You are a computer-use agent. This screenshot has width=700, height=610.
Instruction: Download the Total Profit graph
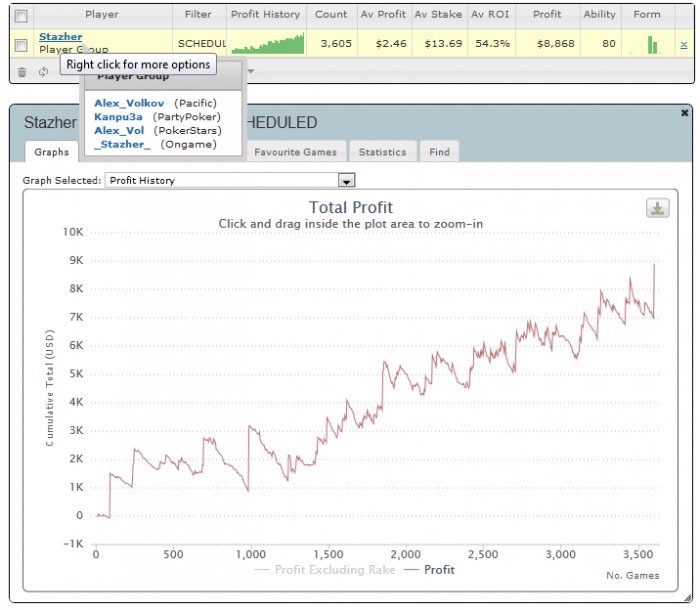(x=657, y=208)
